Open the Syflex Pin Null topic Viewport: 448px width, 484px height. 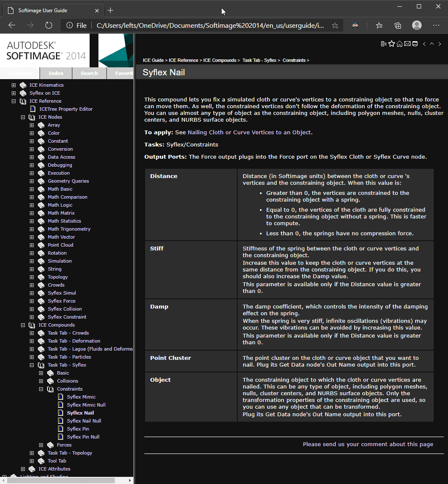[83, 437]
